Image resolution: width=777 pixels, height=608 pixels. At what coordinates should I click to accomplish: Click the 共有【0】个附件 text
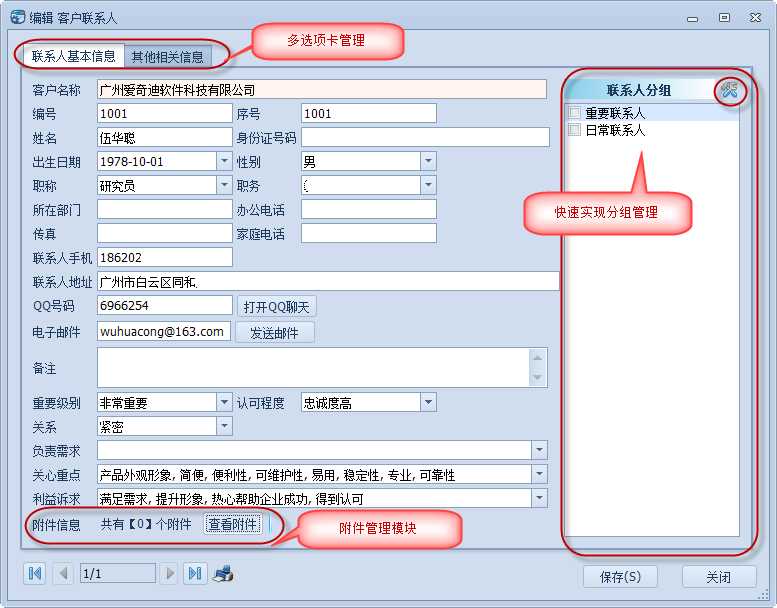(146, 524)
